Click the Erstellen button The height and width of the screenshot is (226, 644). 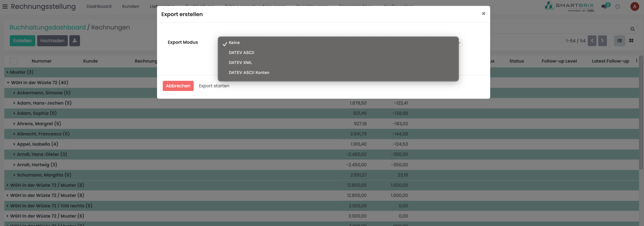[22, 41]
